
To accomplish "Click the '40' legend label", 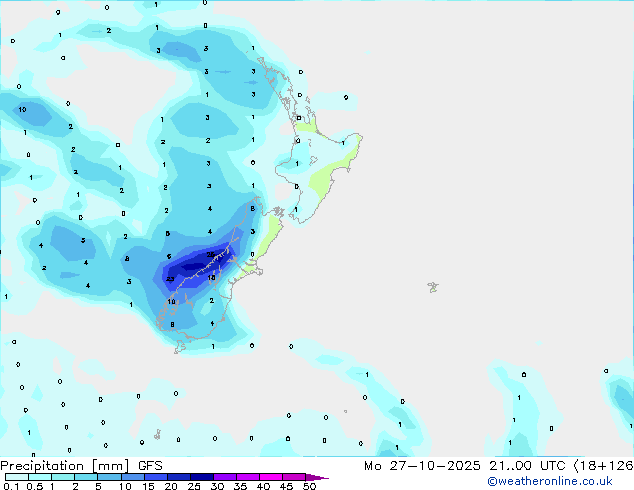I will click(263, 486).
